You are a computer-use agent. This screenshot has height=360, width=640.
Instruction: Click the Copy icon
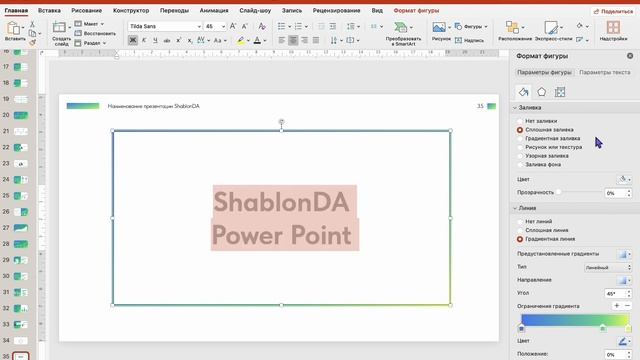(32, 33)
